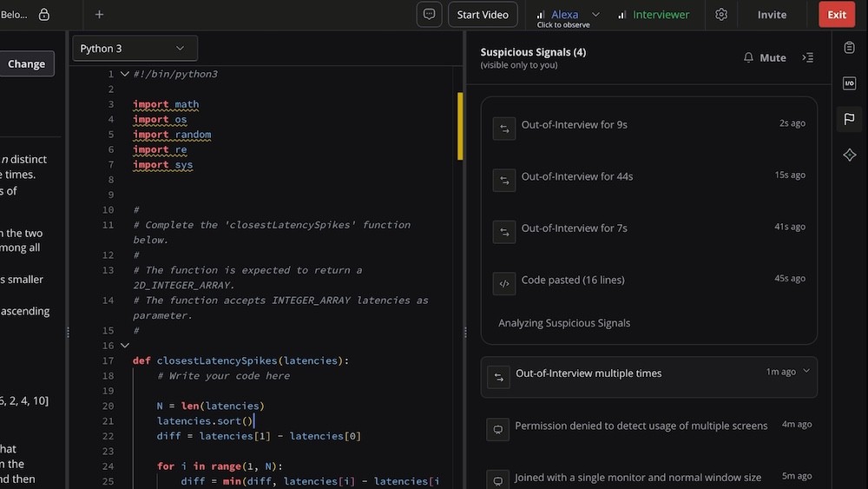Expand Out-of-Interview multiple times entry
This screenshot has width=868, height=489.
tap(806, 371)
